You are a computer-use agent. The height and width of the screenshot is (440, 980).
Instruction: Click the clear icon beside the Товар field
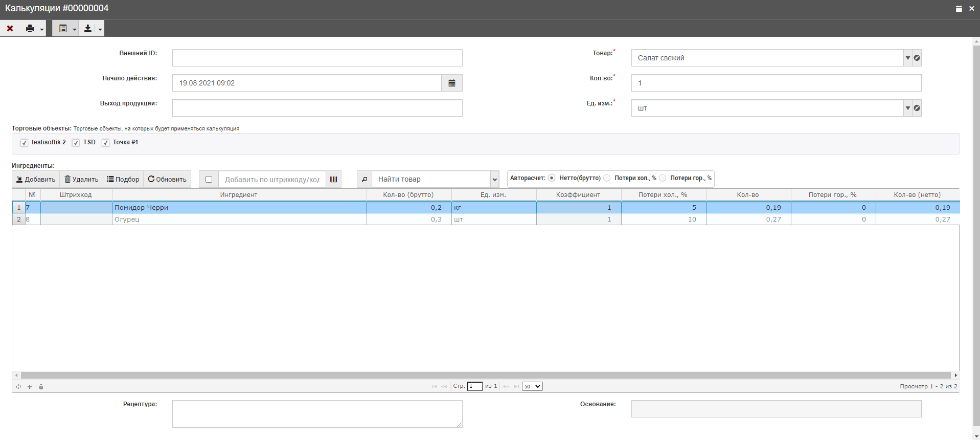click(917, 58)
